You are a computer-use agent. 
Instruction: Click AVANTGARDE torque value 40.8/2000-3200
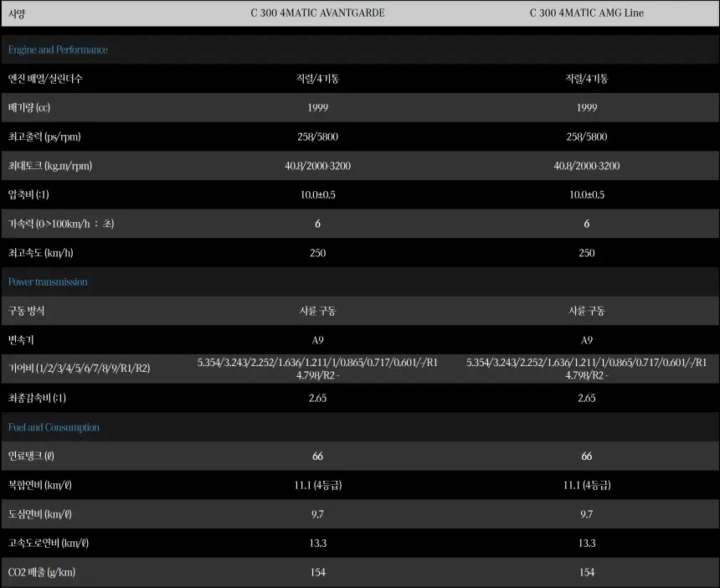(318, 166)
